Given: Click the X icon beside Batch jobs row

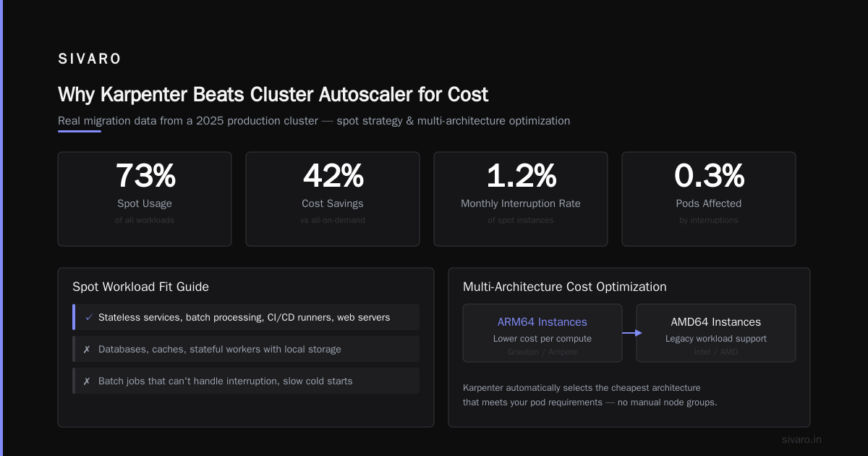Looking at the screenshot, I should pyautogui.click(x=87, y=381).
